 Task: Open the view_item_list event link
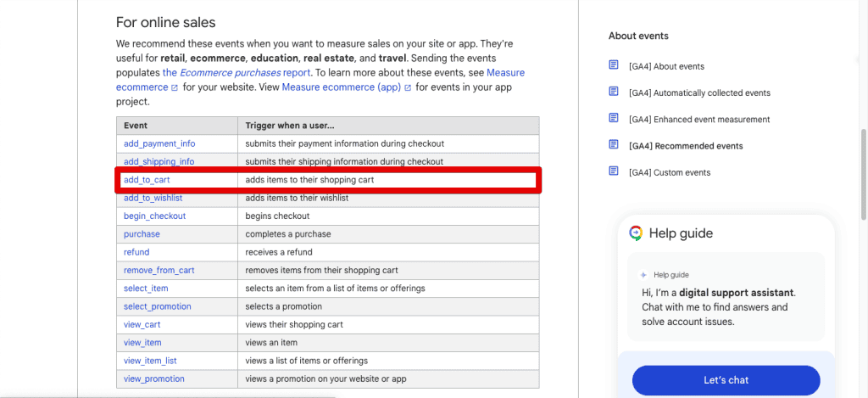[x=150, y=361]
